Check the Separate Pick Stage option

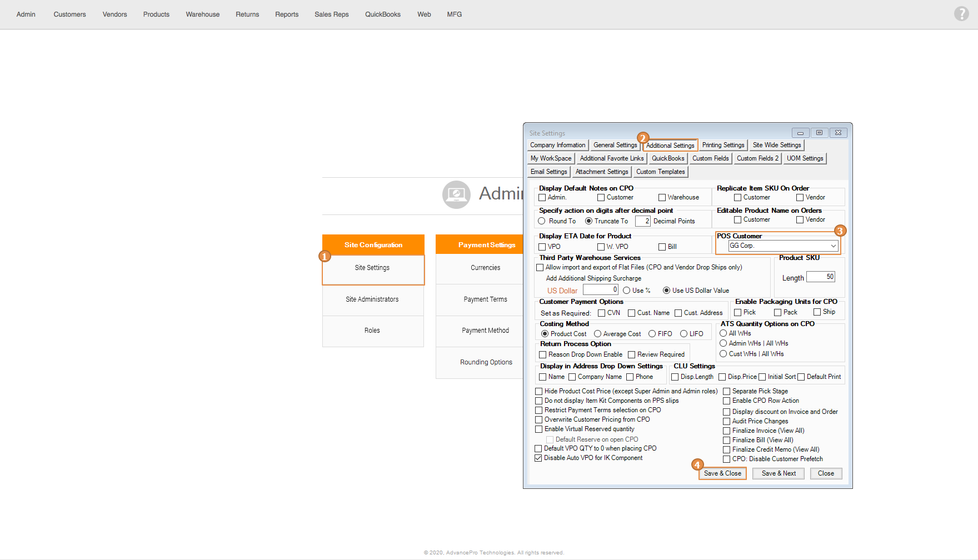(x=726, y=392)
